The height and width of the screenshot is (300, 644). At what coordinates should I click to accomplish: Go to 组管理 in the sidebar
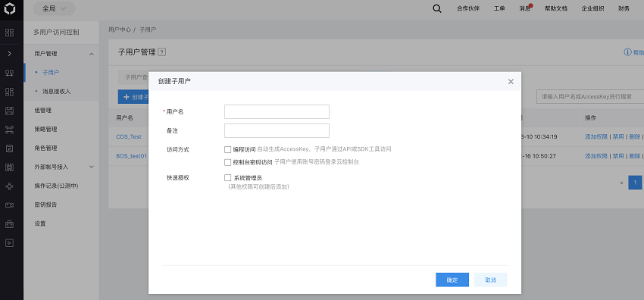click(x=42, y=111)
